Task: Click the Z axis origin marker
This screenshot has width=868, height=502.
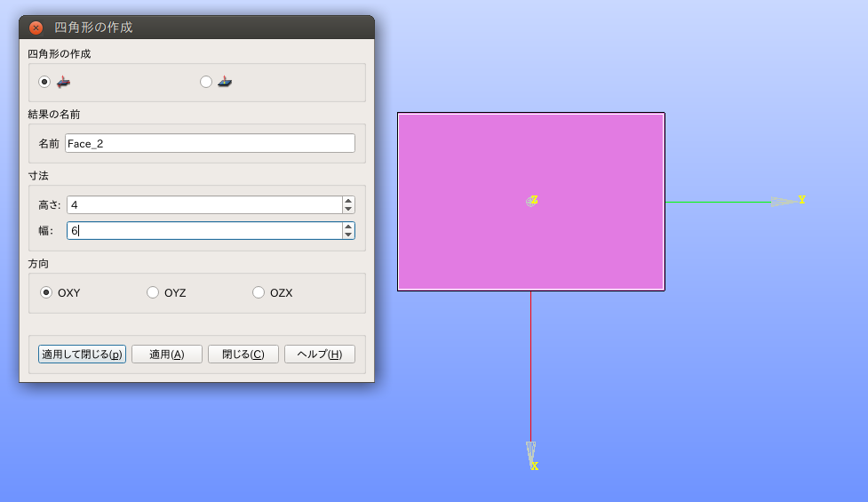Action: [532, 201]
